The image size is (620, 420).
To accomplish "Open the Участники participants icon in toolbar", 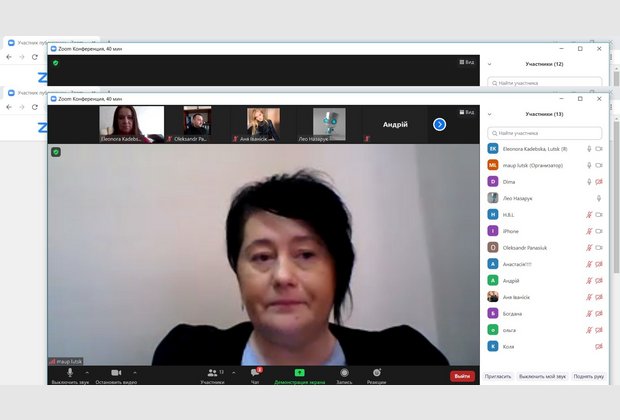I will (211, 372).
